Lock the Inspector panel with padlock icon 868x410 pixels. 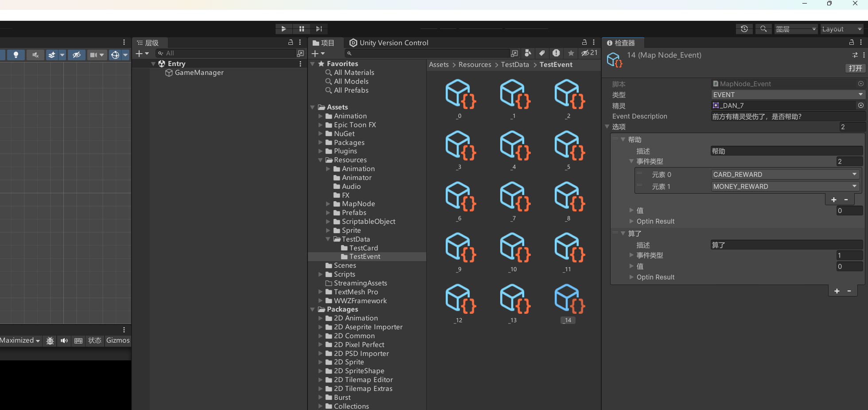(x=851, y=43)
